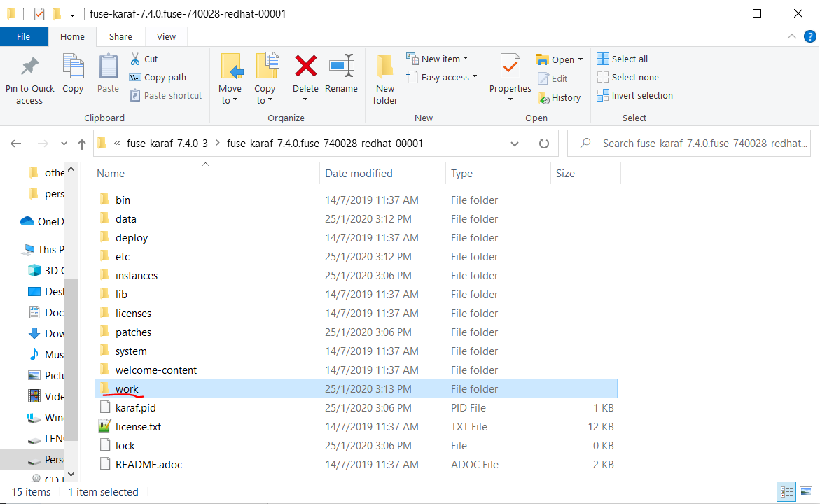Image resolution: width=820 pixels, height=504 pixels.
Task: Select This PC in the navigation pane
Action: point(43,249)
